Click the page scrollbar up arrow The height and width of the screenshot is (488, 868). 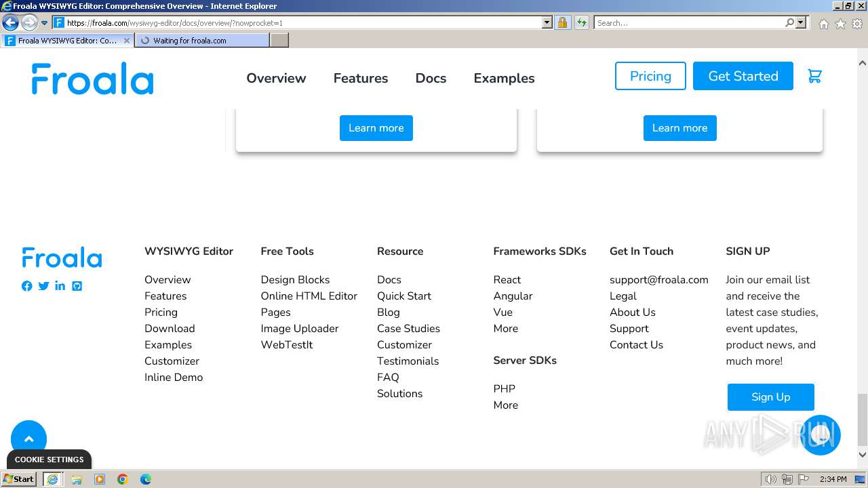point(863,62)
